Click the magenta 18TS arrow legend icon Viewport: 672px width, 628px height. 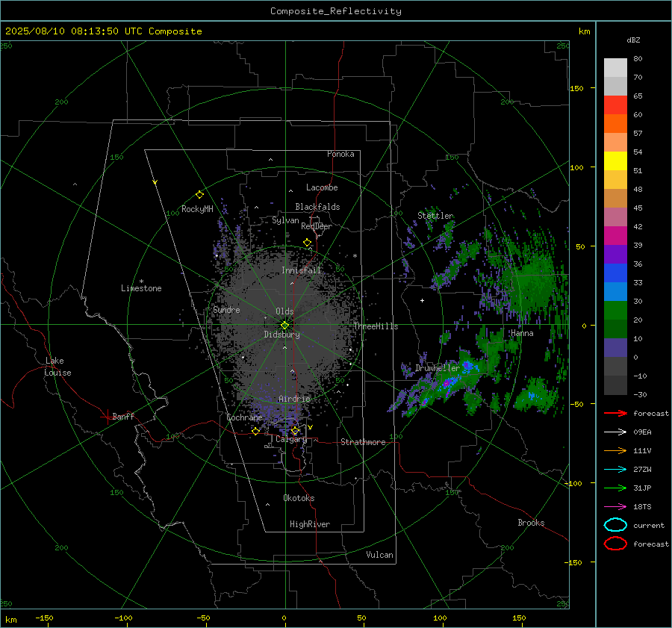615,507
